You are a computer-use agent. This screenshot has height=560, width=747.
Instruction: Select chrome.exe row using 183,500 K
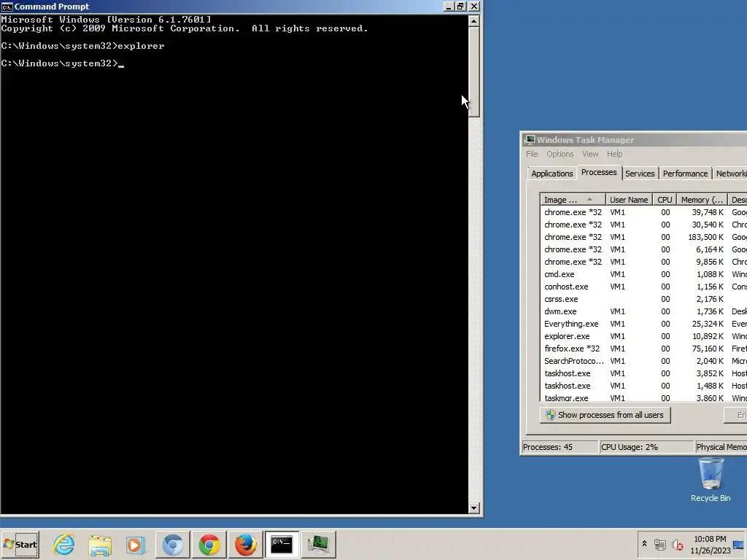644,237
